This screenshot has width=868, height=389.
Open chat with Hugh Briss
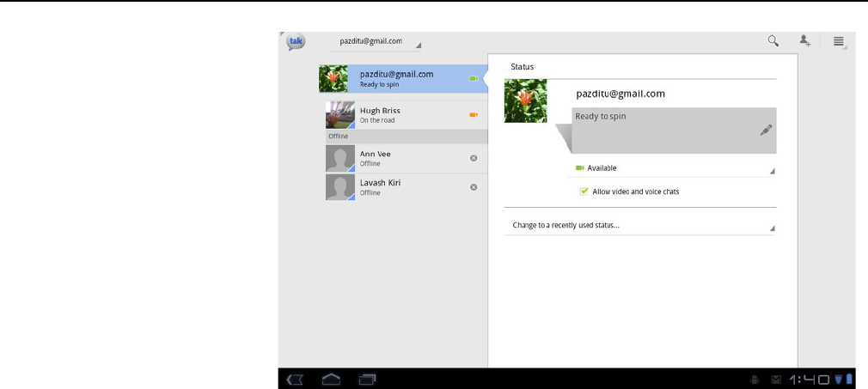[x=406, y=115]
